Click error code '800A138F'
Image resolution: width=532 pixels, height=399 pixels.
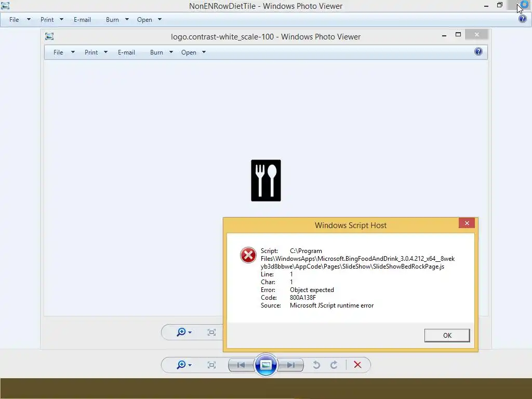click(x=303, y=298)
